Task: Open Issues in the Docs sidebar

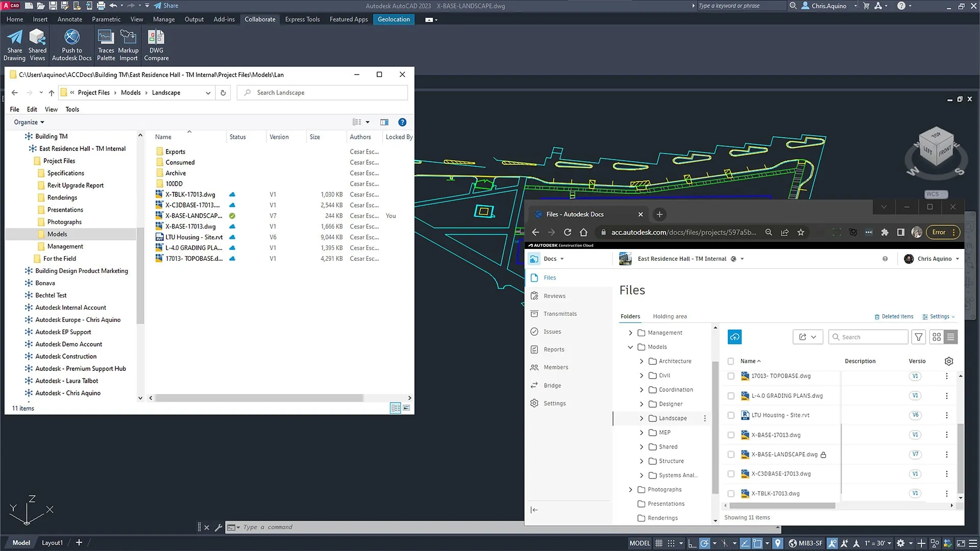Action: (x=552, y=332)
